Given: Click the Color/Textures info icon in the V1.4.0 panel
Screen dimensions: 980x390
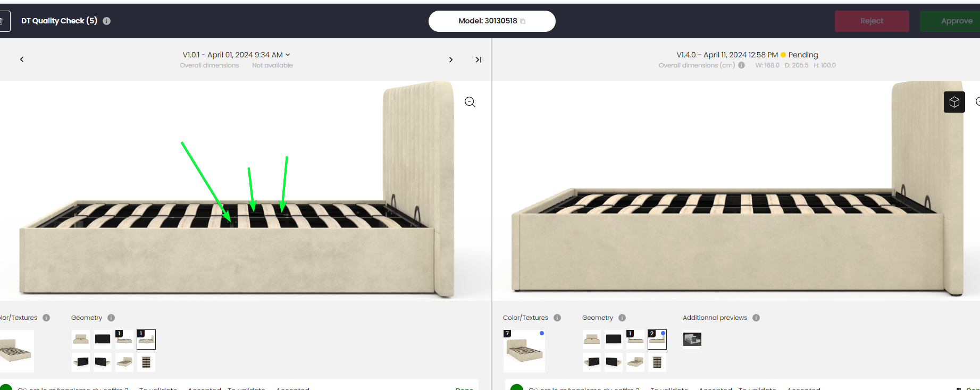Looking at the screenshot, I should (557, 318).
